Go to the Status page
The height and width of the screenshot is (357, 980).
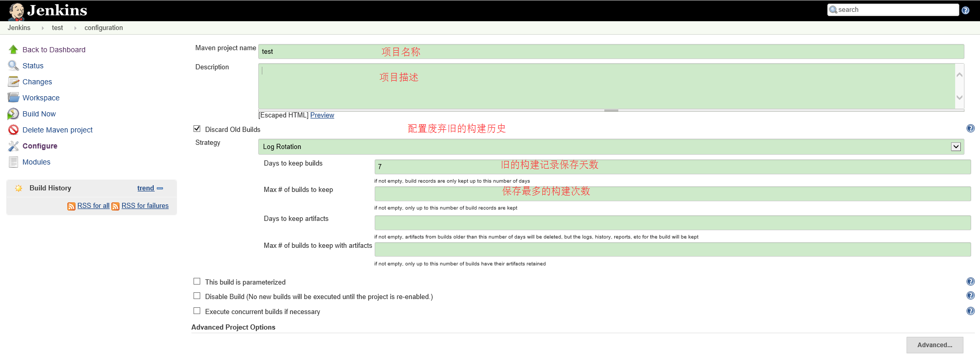(33, 66)
